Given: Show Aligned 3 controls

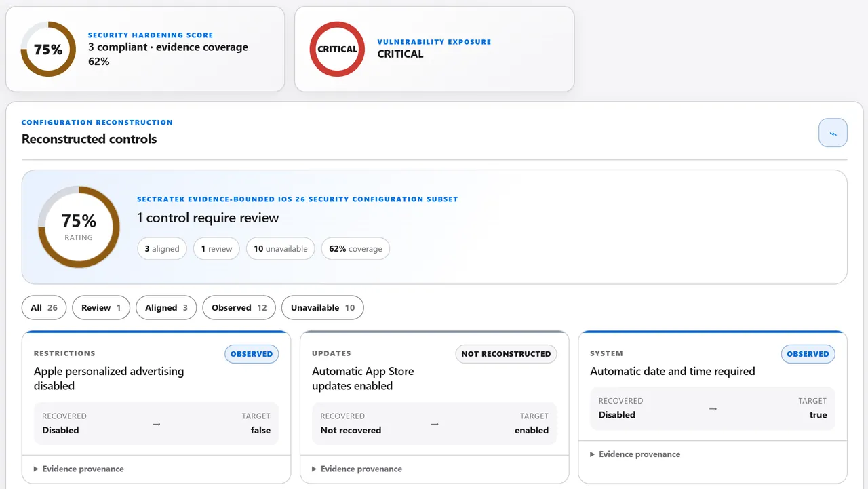Looking at the screenshot, I should click(x=166, y=307).
